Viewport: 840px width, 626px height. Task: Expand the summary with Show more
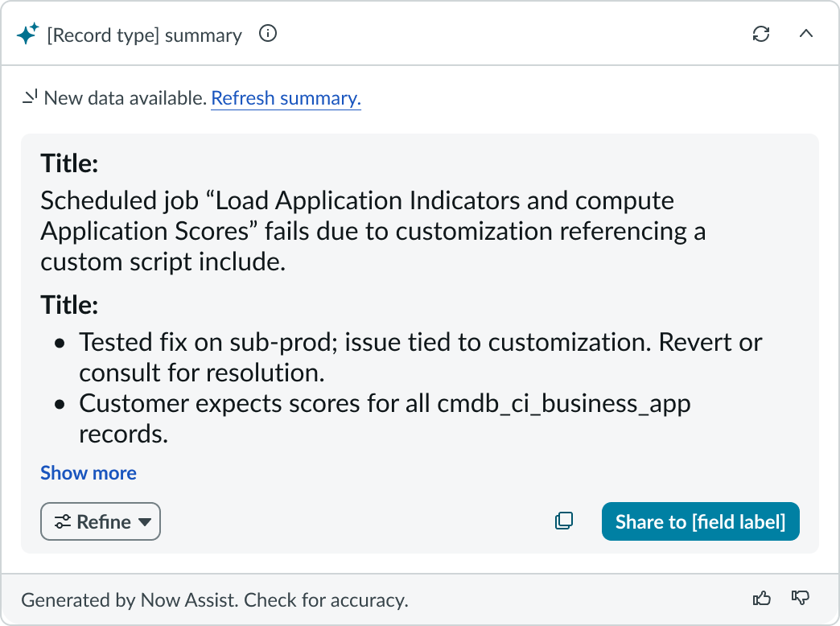(89, 473)
